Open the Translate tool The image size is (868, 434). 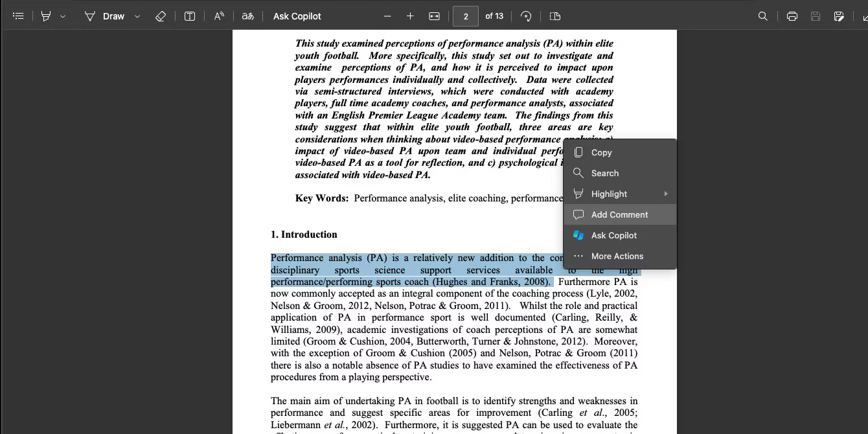tap(247, 16)
